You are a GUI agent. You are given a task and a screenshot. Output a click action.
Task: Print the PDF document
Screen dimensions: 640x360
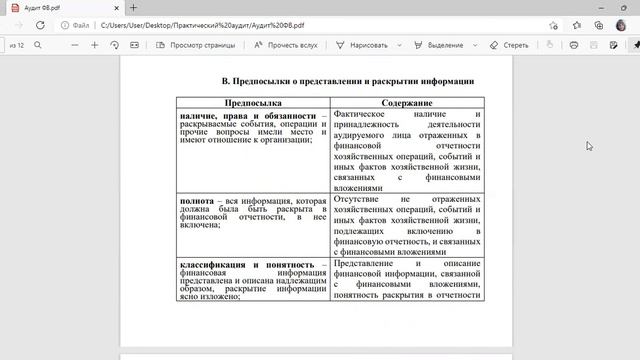tap(574, 45)
